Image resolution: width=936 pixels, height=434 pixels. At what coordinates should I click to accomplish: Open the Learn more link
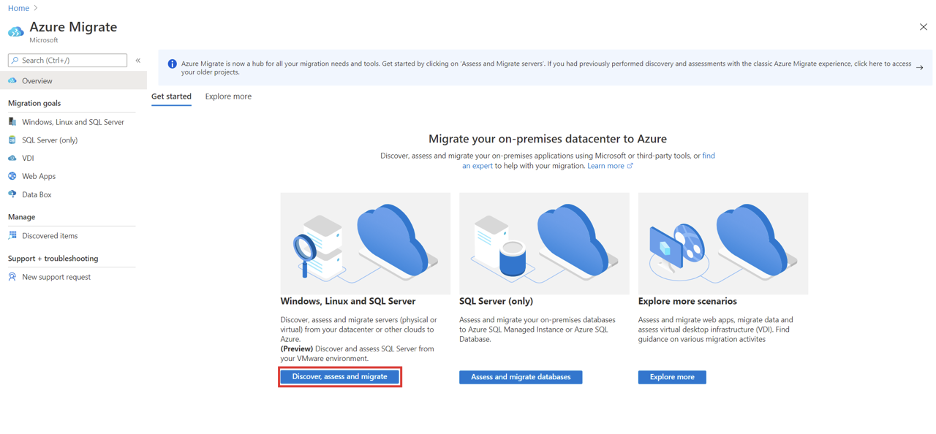(606, 166)
